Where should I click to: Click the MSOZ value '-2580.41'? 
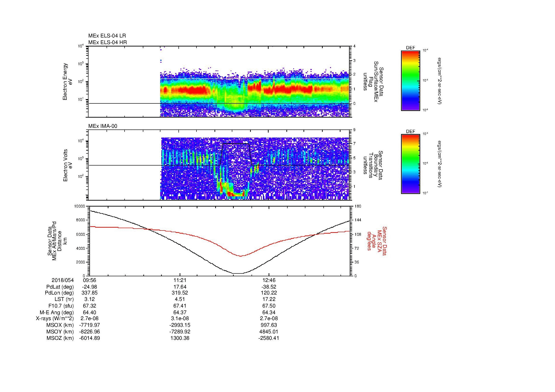(x=269, y=338)
